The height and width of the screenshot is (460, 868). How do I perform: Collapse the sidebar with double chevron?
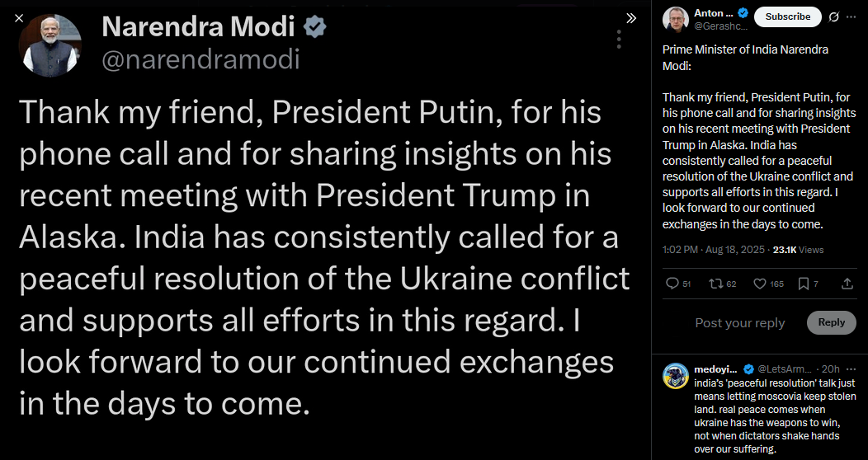(x=631, y=17)
